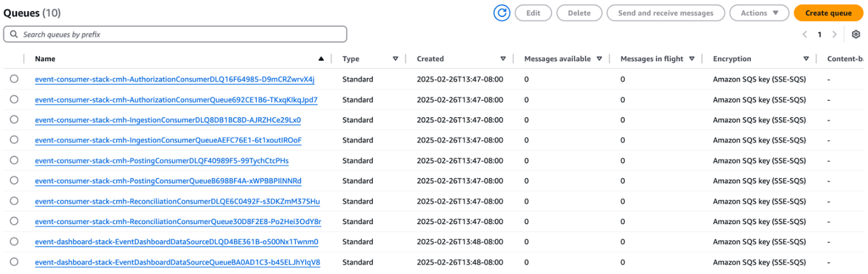This screenshot has width=868, height=274.
Task: Click the Delete button
Action: coord(579,13)
